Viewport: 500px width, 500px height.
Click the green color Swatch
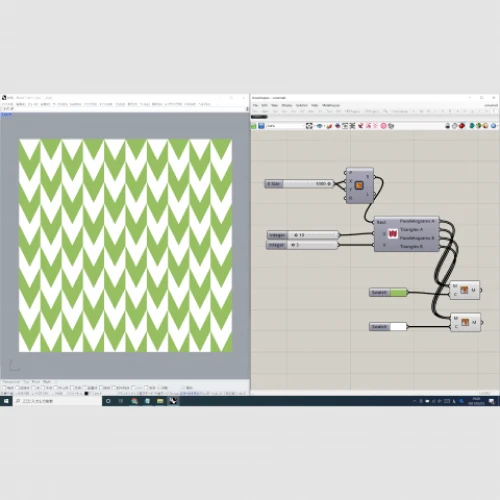click(x=398, y=292)
